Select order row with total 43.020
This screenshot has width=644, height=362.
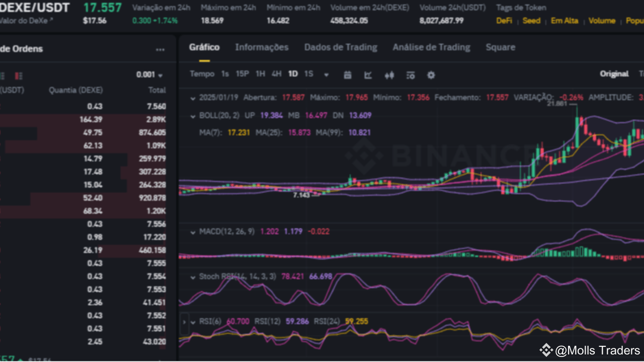83,342
